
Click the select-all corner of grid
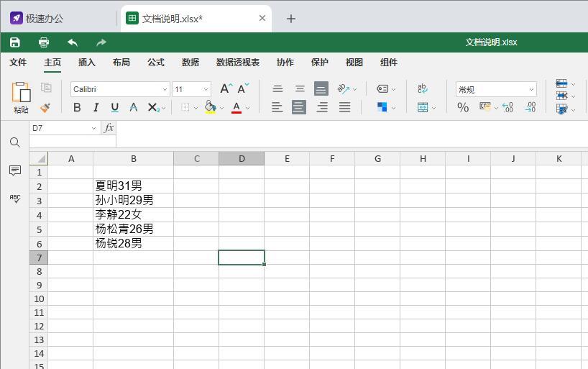[39, 158]
